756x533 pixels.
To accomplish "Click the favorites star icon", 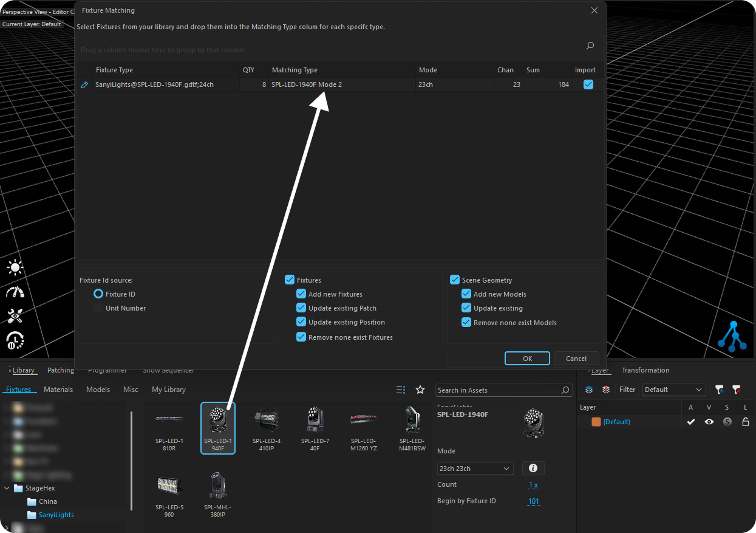I will tap(420, 390).
